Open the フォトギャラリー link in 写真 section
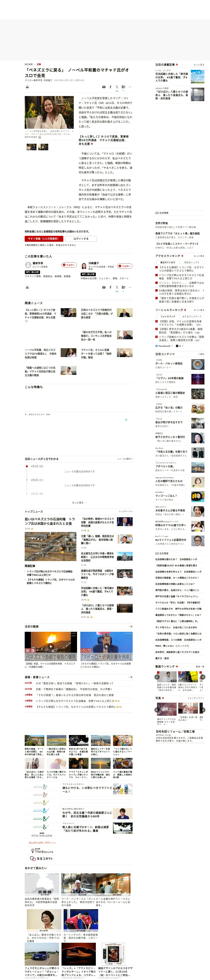This screenshot has height=980, width=210. pyautogui.click(x=196, y=698)
